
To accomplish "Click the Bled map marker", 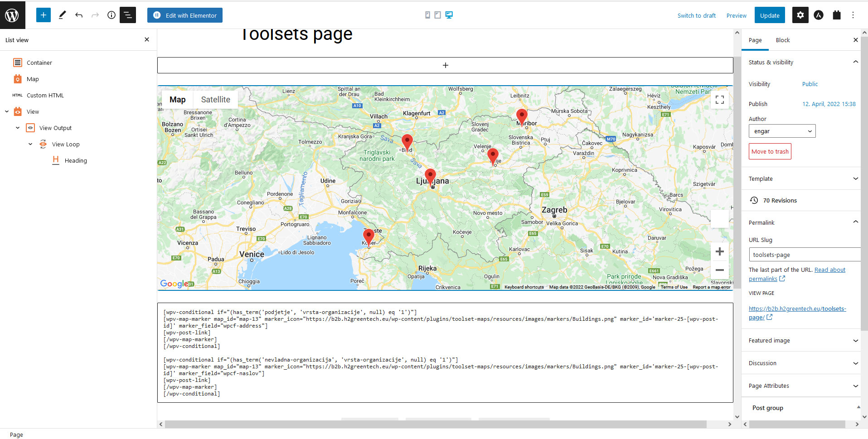I will pyautogui.click(x=407, y=142).
